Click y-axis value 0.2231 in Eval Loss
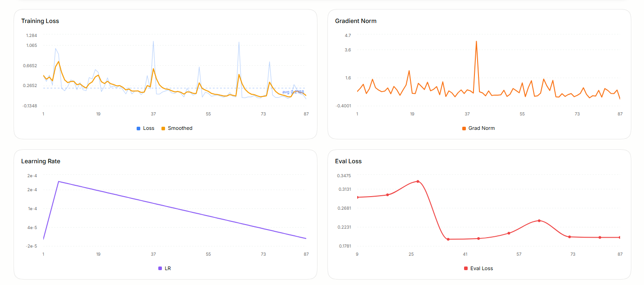This screenshot has width=644, height=285. 345,227
